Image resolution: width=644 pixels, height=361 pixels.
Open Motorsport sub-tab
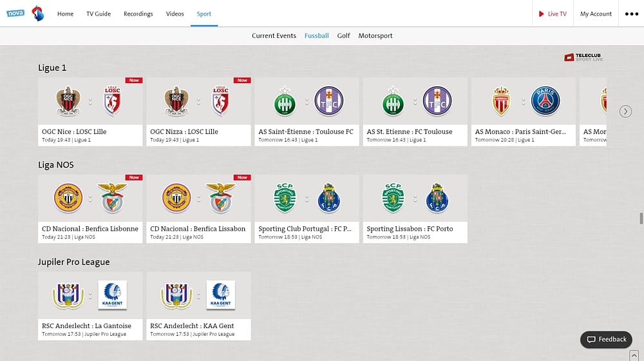(375, 35)
